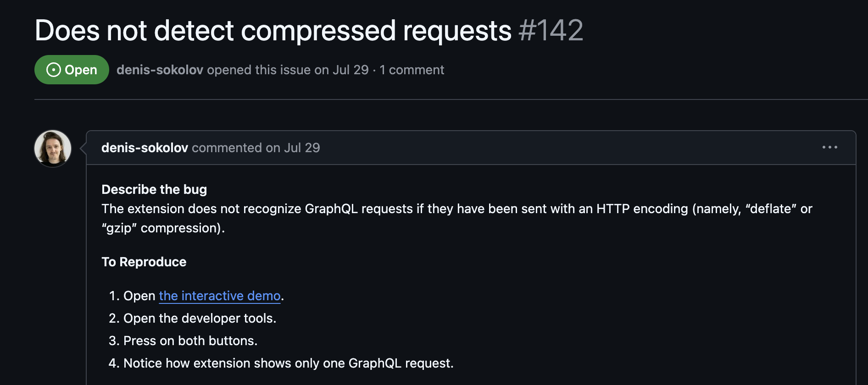The image size is (868, 385).
Task: Open the interactive demo hyperlink
Action: pos(219,296)
